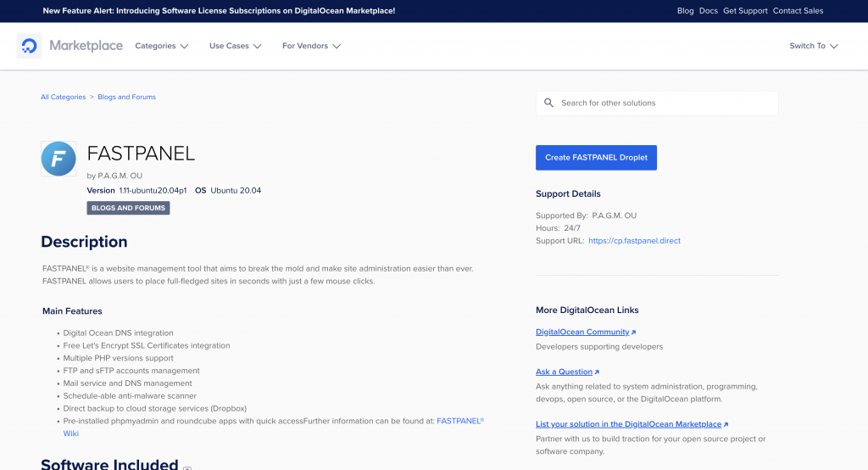868x470 pixels.
Task: Navigate to All Categories breadcrumb
Action: [x=63, y=98]
